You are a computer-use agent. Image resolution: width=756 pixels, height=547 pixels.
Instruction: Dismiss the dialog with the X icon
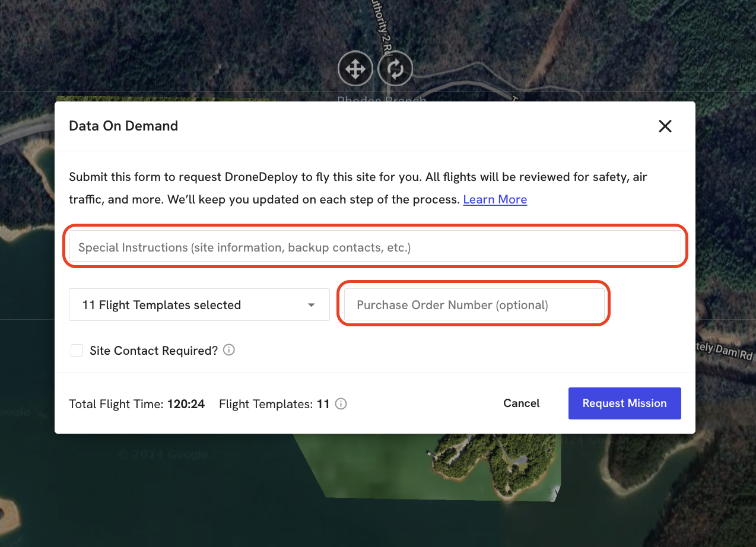coord(665,126)
